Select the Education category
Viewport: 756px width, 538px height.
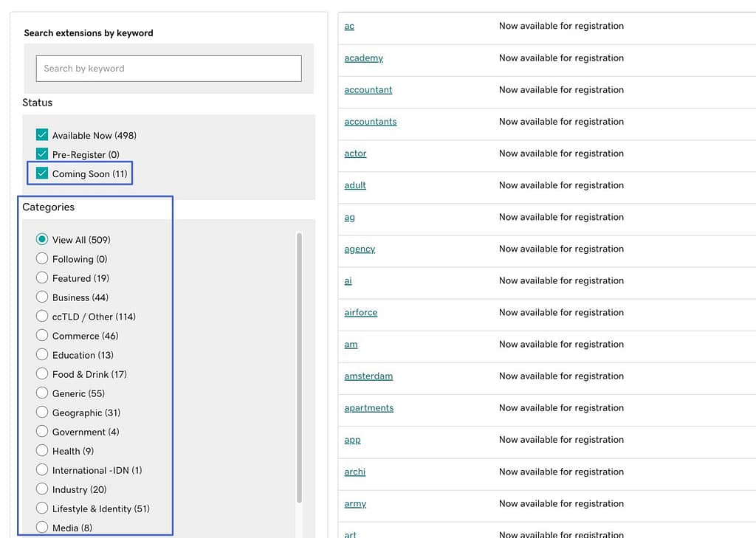point(42,355)
